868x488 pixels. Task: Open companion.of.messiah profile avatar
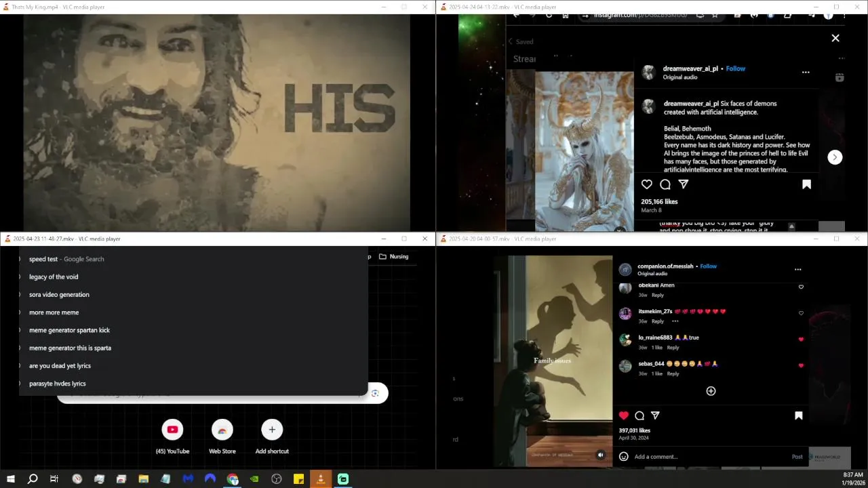625,270
